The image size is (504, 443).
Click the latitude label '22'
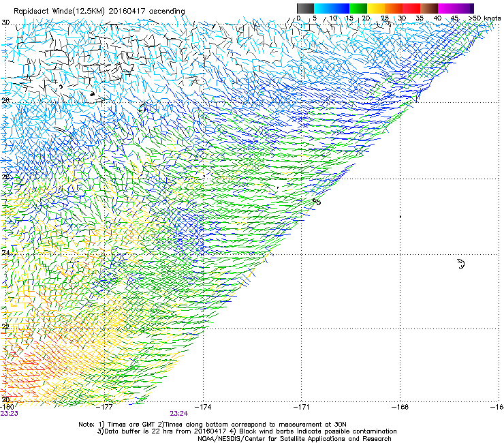click(x=5, y=326)
